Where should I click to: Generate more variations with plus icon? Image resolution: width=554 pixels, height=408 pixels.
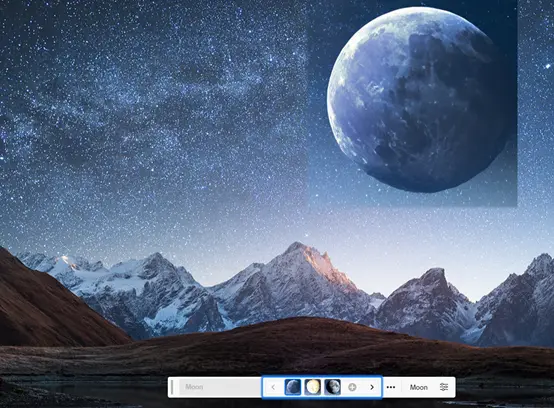click(x=352, y=387)
